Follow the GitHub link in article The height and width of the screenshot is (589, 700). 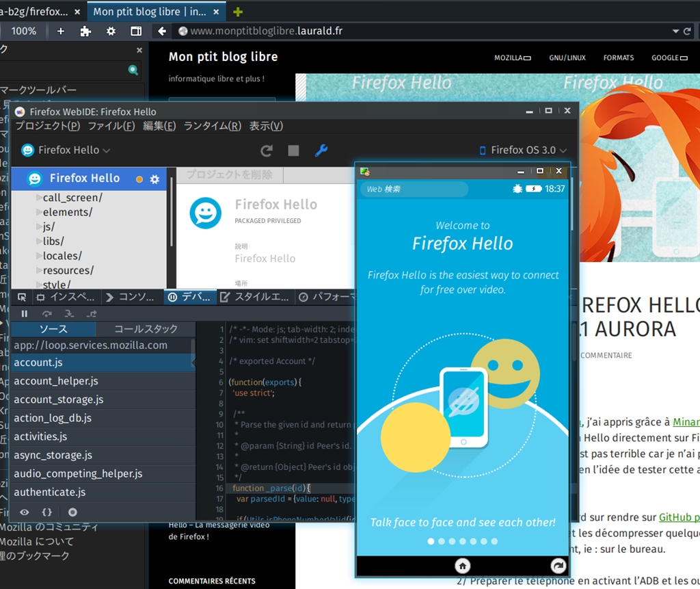tap(679, 517)
